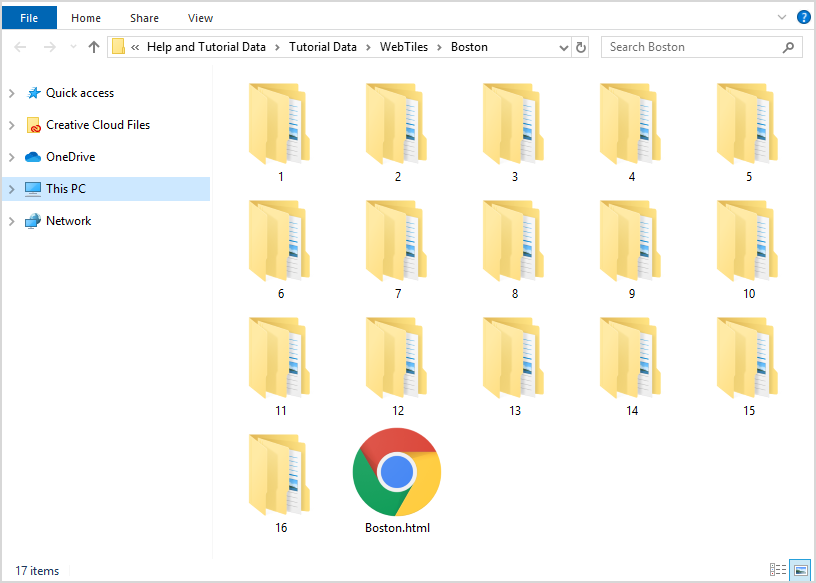The width and height of the screenshot is (816, 583).
Task: Open address bar history dropdown
Action: pyautogui.click(x=564, y=48)
